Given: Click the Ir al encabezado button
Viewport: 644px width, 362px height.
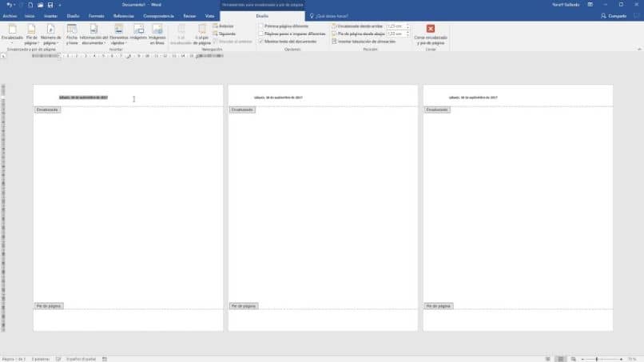Looking at the screenshot, I should pyautogui.click(x=181, y=34).
